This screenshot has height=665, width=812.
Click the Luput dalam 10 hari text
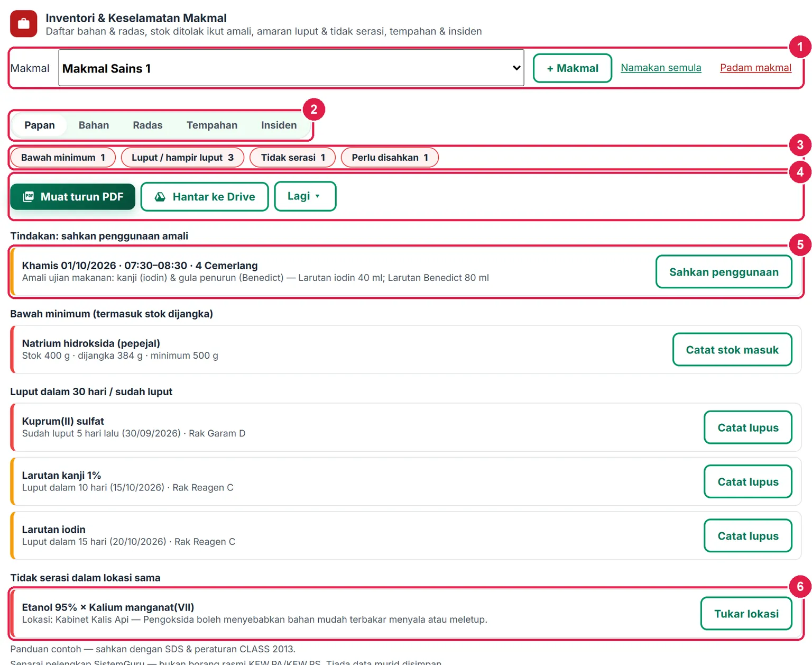coord(127,487)
